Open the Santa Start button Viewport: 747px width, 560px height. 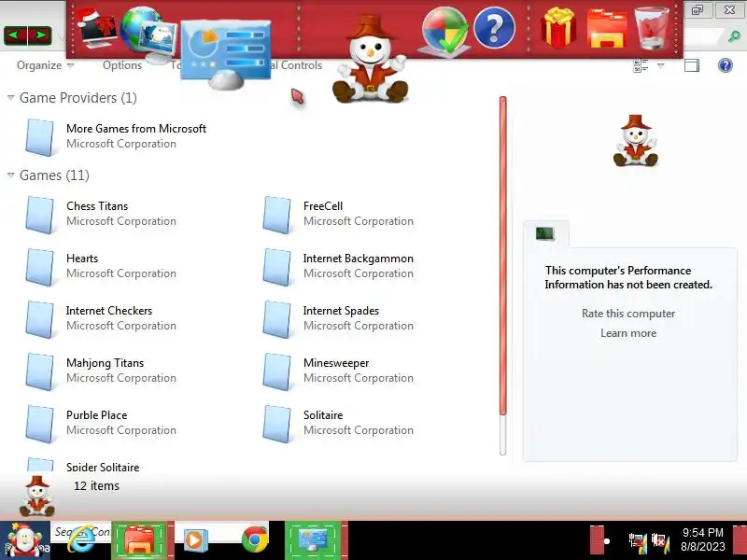25,540
